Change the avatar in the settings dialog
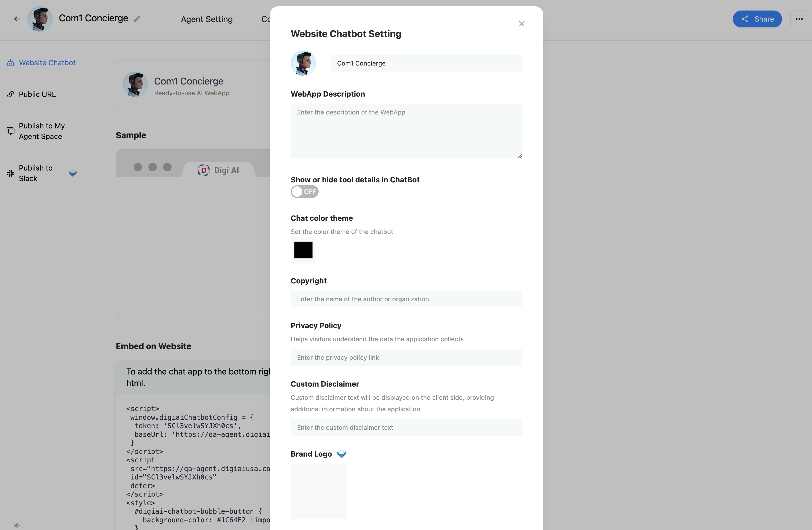 [303, 63]
